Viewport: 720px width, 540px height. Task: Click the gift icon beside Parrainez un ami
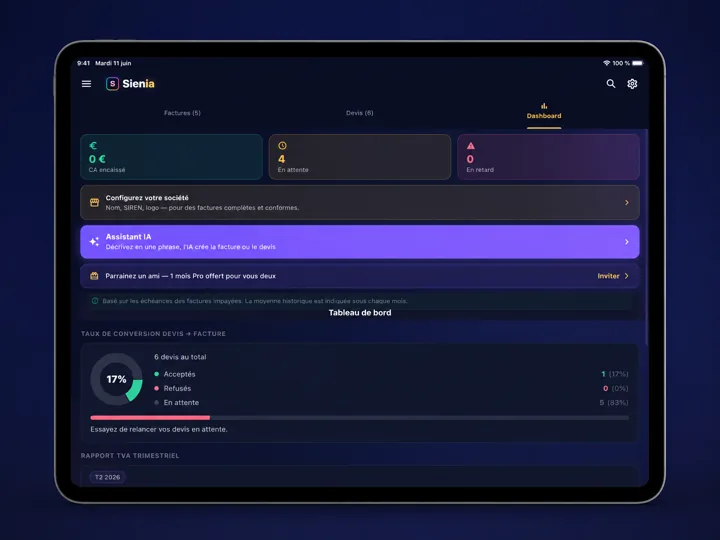(x=94, y=276)
